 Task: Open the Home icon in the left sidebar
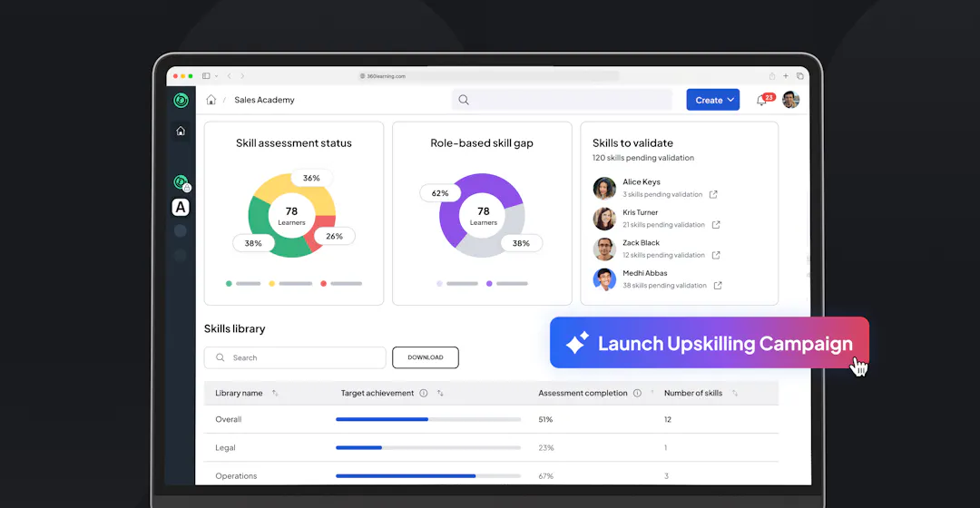(181, 132)
